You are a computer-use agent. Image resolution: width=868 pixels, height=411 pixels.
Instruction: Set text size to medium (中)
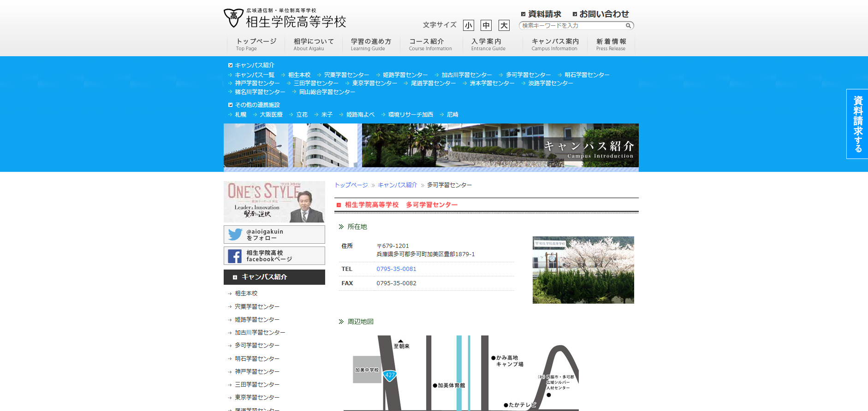click(486, 25)
